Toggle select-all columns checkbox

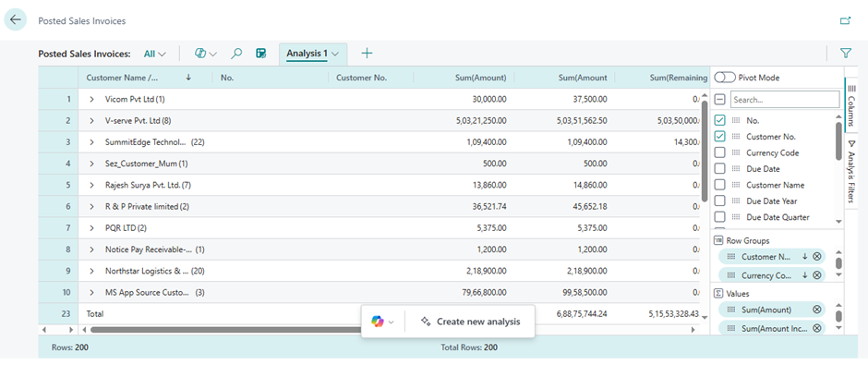coord(720,100)
